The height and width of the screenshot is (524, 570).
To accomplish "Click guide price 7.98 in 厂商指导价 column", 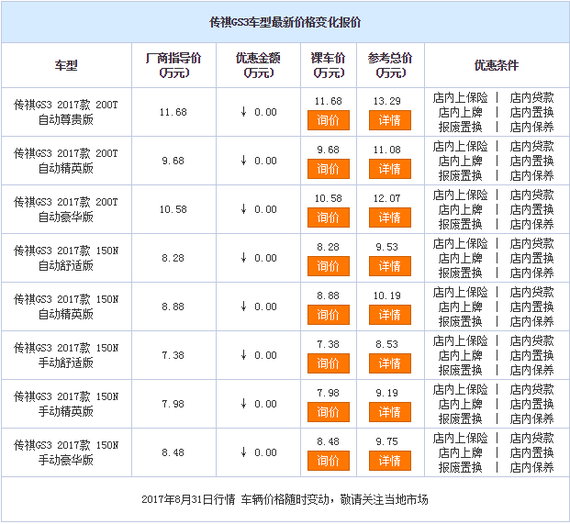I will pos(173,404).
